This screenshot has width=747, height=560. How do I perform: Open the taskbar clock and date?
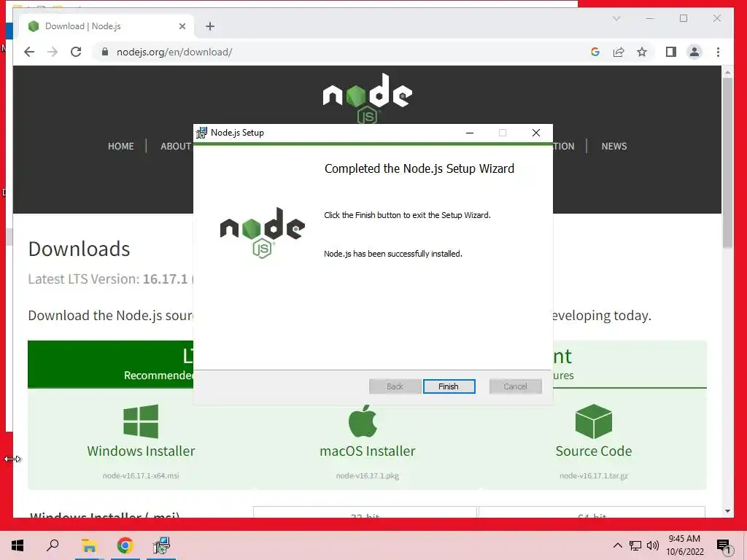click(685, 545)
